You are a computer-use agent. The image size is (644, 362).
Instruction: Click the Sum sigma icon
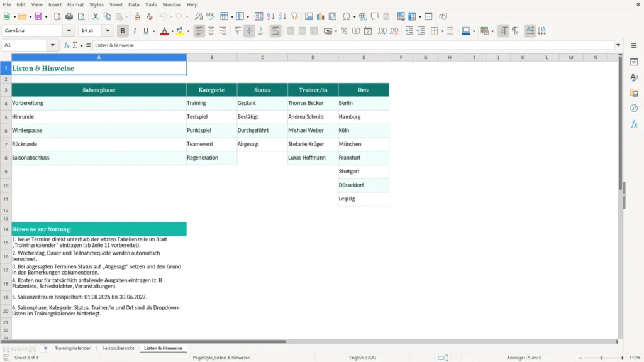(x=75, y=45)
